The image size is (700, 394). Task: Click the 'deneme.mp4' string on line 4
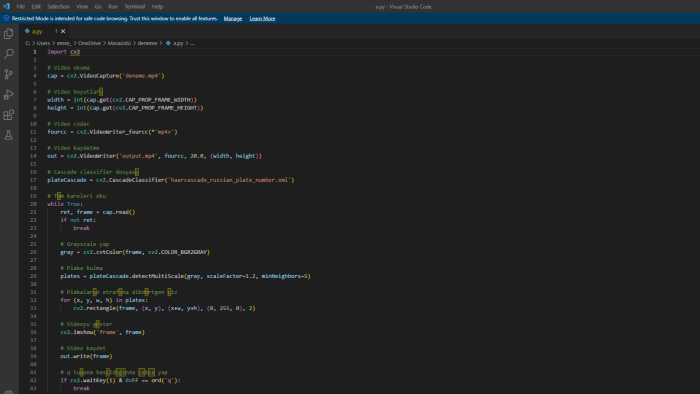tap(142, 76)
